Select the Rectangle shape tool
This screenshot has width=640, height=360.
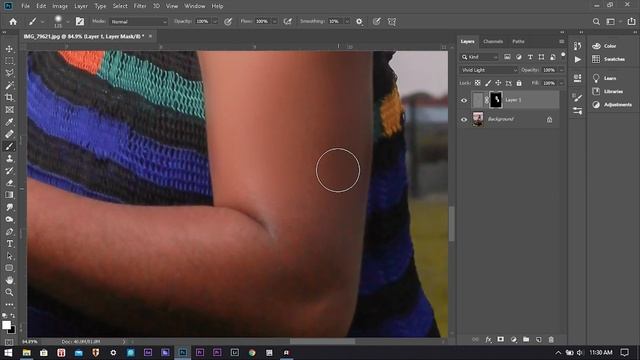click(x=9, y=268)
